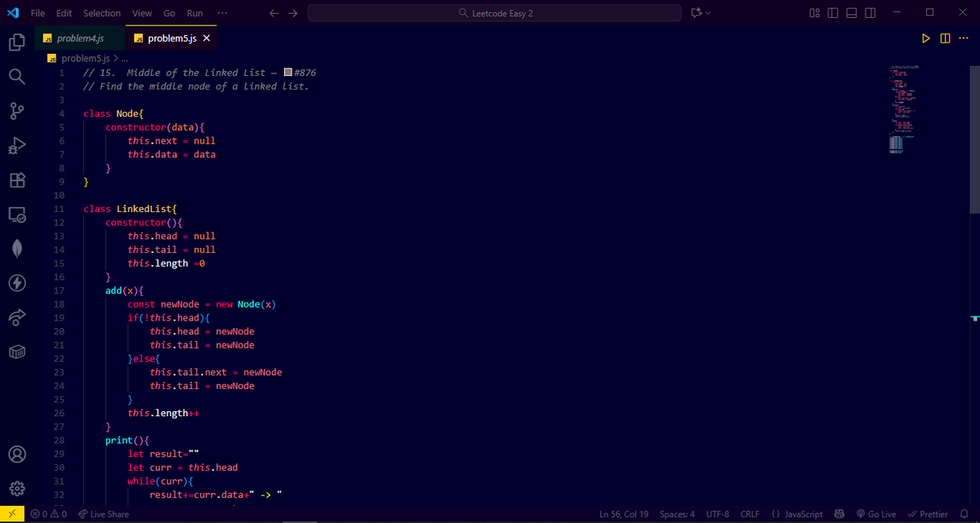Open the remote window status bar icon
The width and height of the screenshot is (980, 523).
tap(13, 514)
